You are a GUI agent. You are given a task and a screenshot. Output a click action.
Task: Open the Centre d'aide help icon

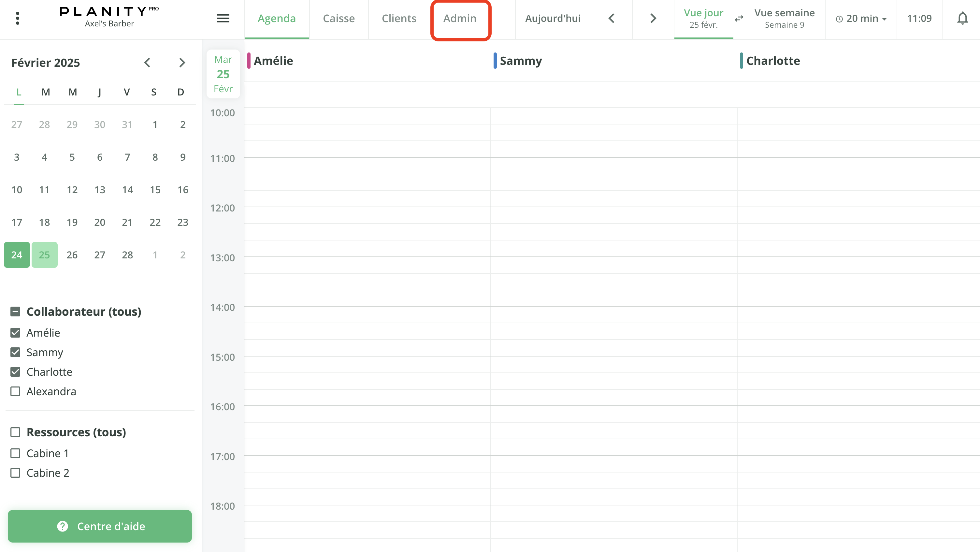[x=62, y=526]
